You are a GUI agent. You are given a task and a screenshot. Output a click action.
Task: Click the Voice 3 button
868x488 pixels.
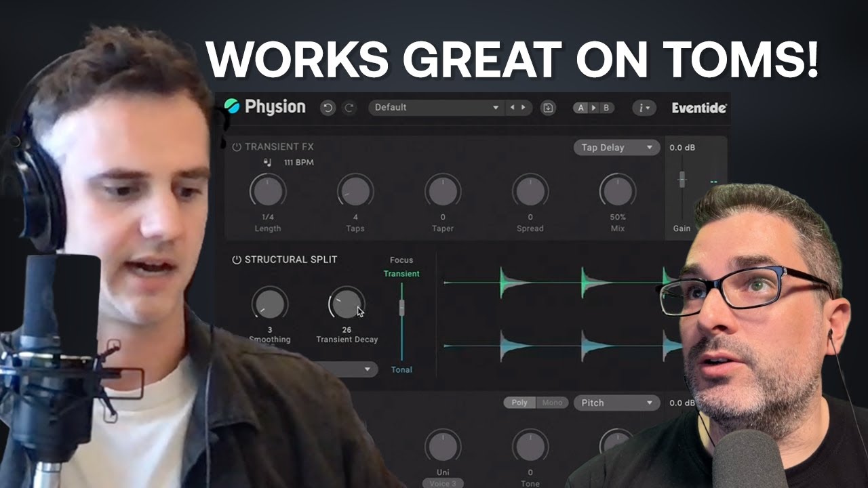pos(443,483)
